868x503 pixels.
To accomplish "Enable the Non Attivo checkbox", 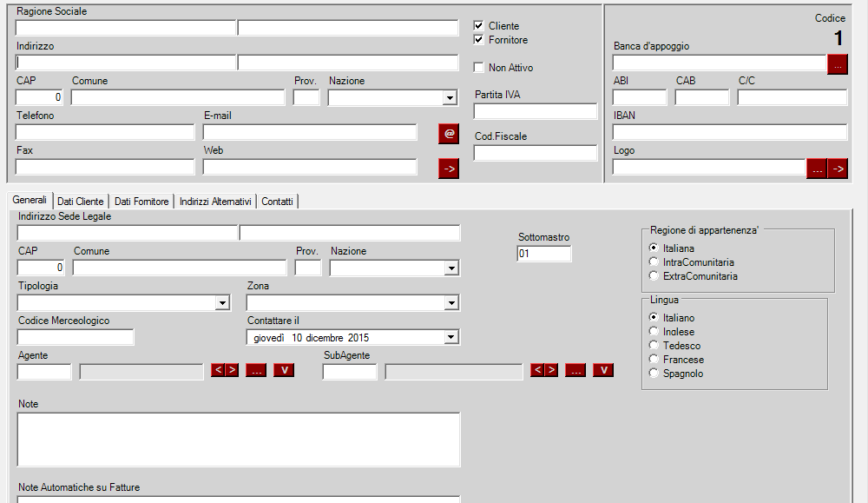I will (x=477, y=67).
